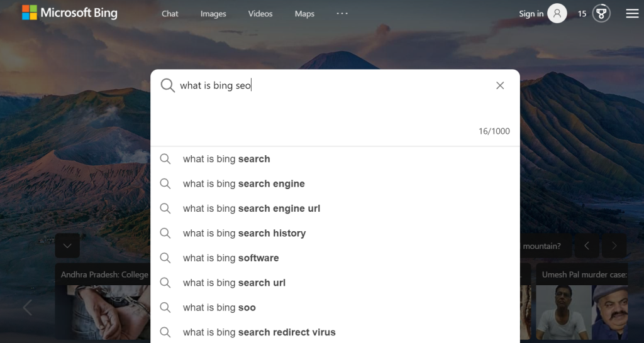Choose suggestion "what is bing software"
Viewport: 644px width, 343px height.
(335, 258)
